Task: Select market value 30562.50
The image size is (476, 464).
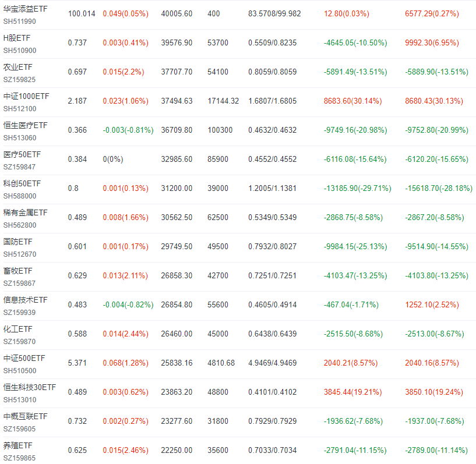Action: pyautogui.click(x=177, y=217)
